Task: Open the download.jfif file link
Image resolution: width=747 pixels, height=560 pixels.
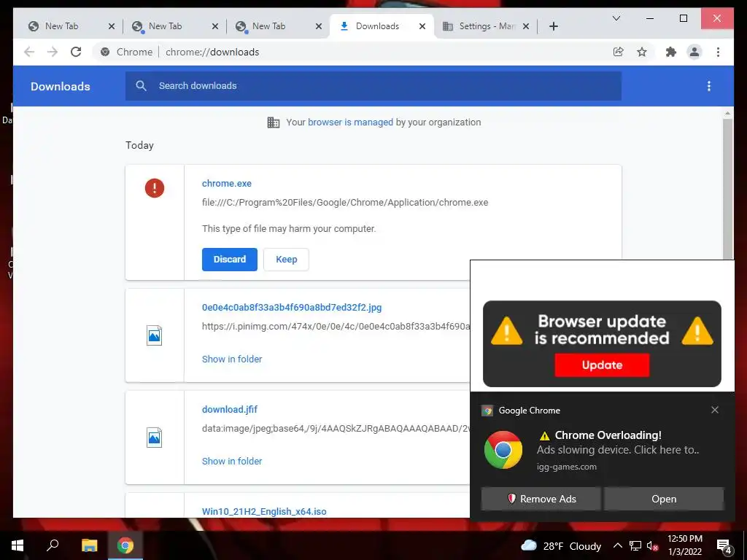Action: pos(230,410)
